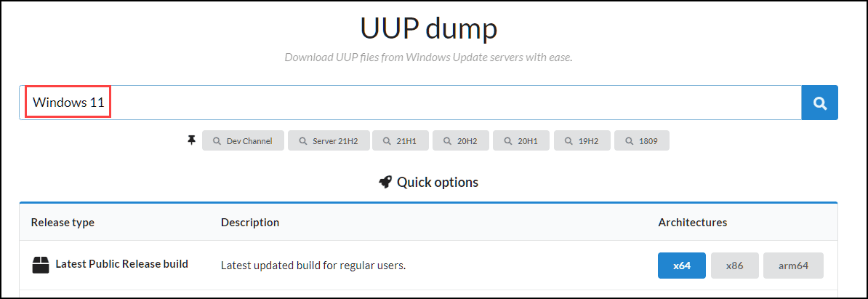This screenshot has width=868, height=299.
Task: Focus the search field containing Windows 11
Action: pyautogui.click(x=436, y=103)
